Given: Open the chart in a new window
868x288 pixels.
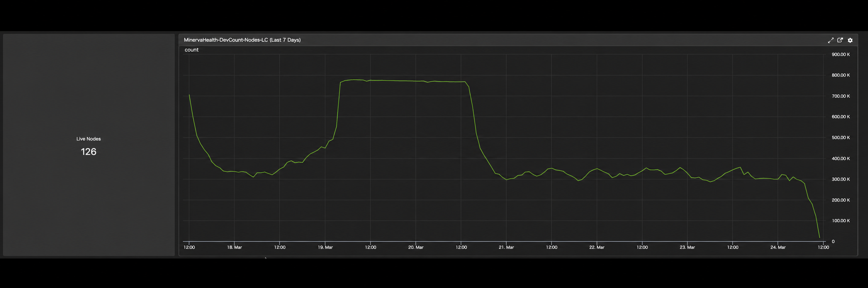Looking at the screenshot, I should tap(840, 40).
